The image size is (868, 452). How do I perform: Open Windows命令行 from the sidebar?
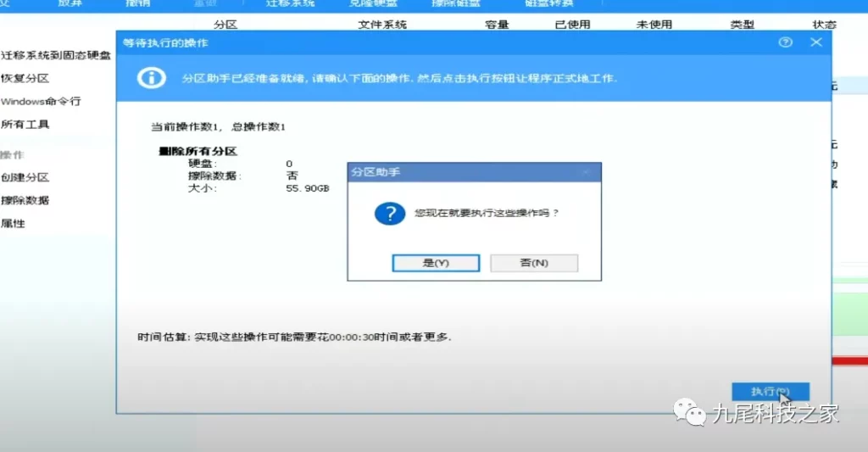(x=41, y=101)
